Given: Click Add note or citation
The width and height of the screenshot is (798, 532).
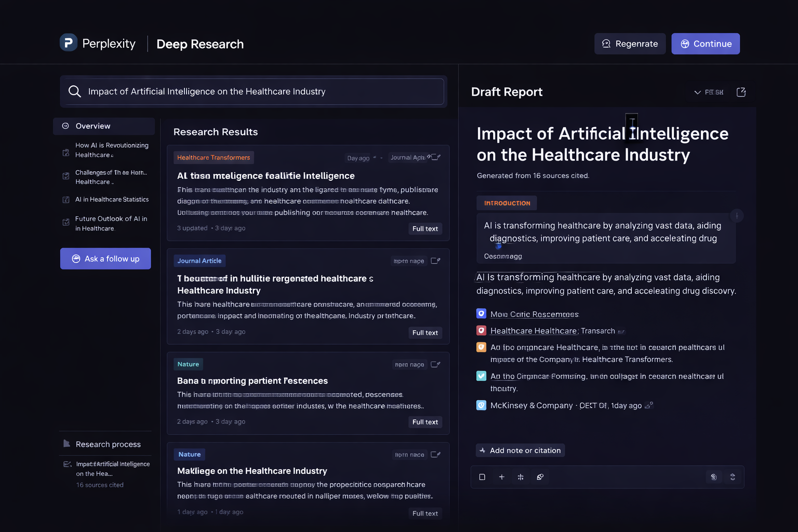Looking at the screenshot, I should click(520, 450).
